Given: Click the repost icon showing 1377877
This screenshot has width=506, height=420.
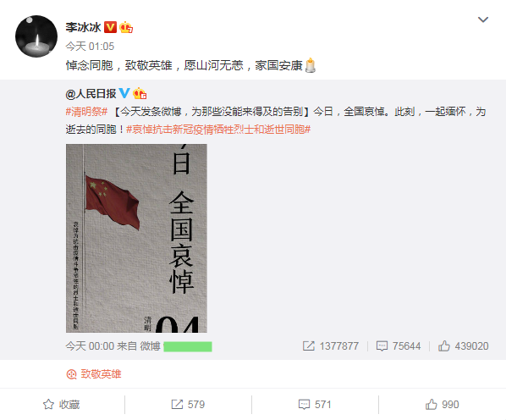Looking at the screenshot, I should (x=309, y=346).
